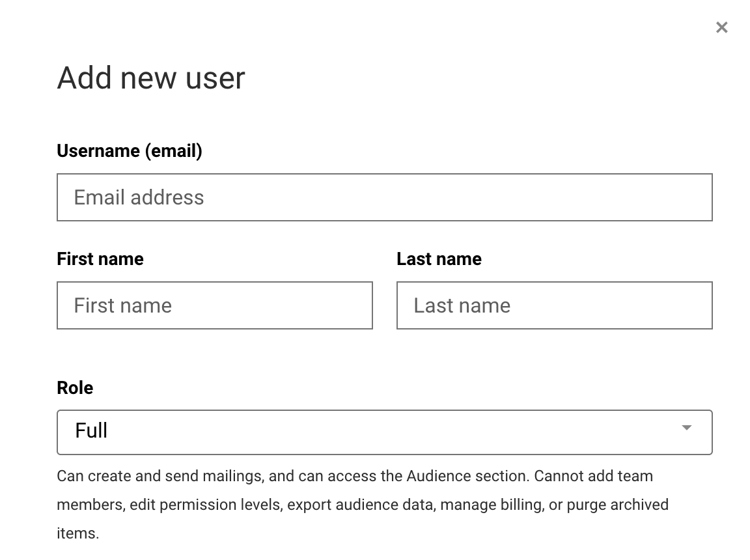The width and height of the screenshot is (750, 560).
Task: Click the Role dropdown arrow
Action: [x=686, y=428]
